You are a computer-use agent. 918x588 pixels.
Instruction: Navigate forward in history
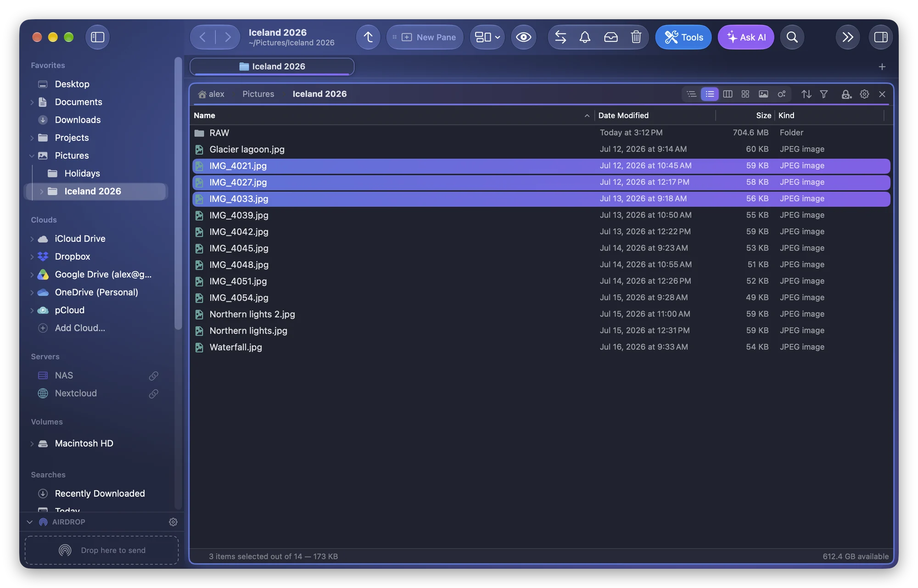tap(228, 37)
